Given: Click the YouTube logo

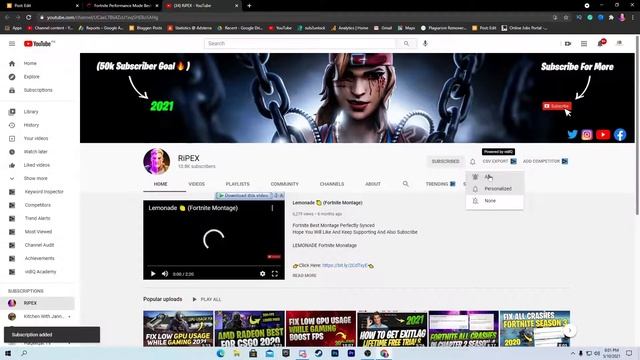Looking at the screenshot, I should pos(39,44).
